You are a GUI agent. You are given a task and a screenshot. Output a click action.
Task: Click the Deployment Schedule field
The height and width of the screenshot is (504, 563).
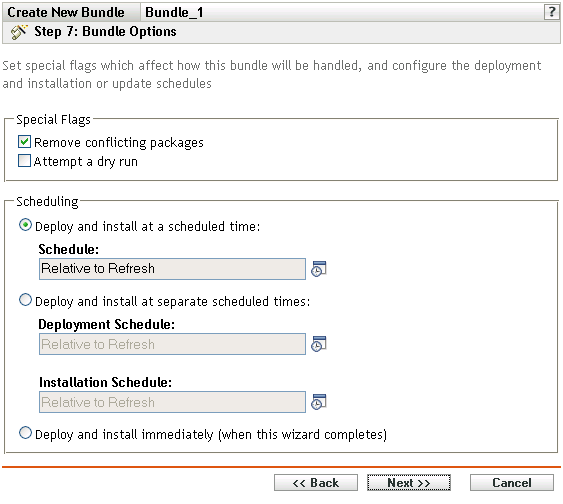tap(172, 344)
